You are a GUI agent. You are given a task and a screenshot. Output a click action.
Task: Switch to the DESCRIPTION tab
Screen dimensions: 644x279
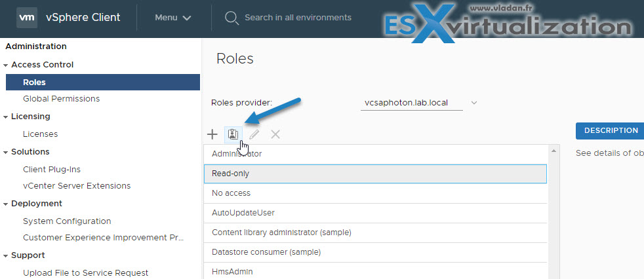[611, 130]
